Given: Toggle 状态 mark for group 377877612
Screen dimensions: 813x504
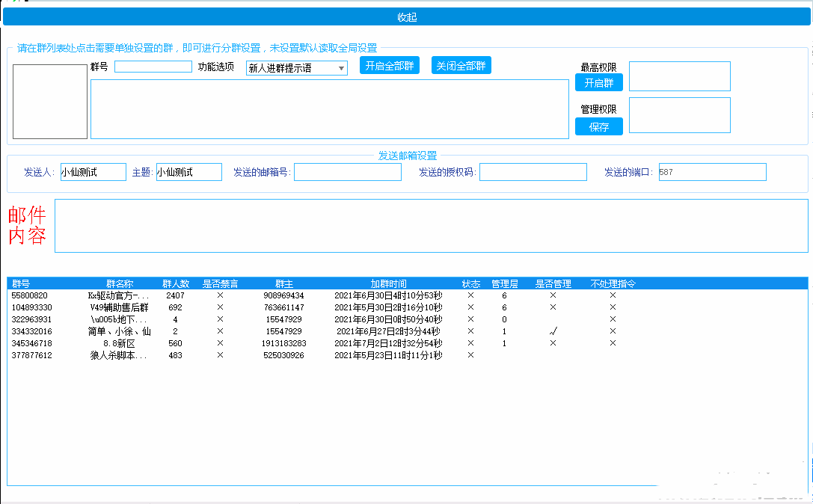Looking at the screenshot, I should click(470, 355).
